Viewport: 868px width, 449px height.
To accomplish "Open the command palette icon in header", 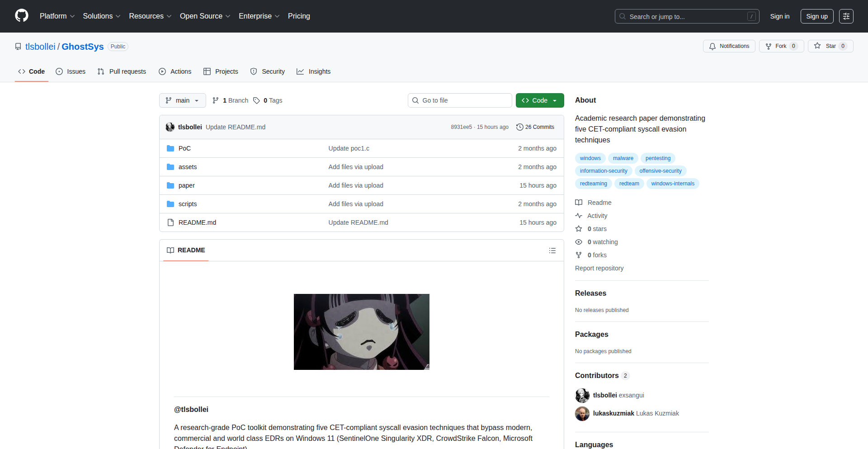I will [846, 16].
